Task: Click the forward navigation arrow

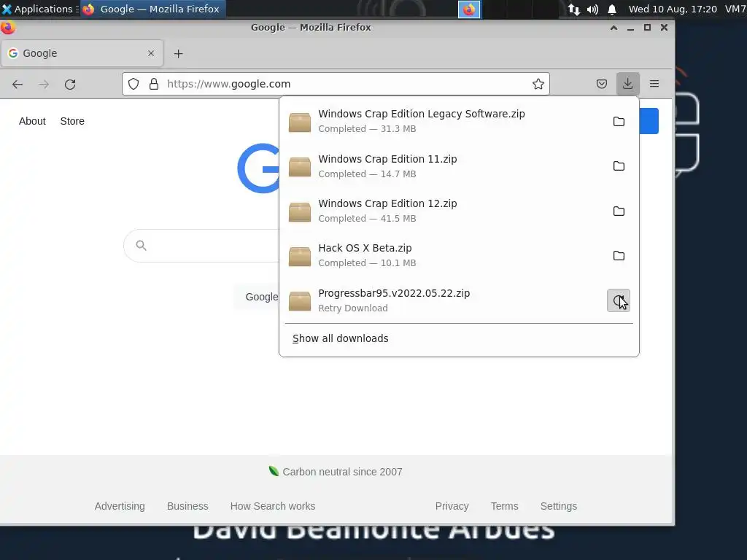Action: coord(44,85)
